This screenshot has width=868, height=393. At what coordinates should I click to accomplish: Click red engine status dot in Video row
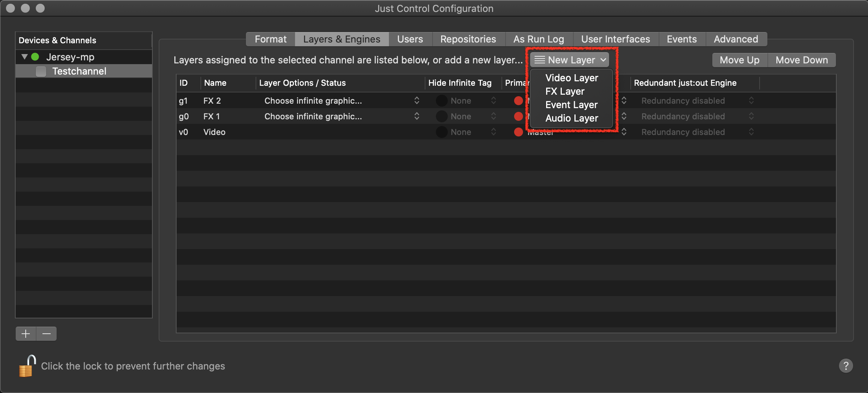(x=518, y=132)
